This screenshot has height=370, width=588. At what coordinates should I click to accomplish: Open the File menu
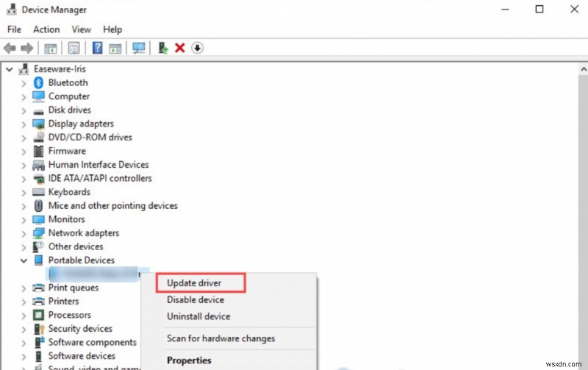tap(14, 29)
